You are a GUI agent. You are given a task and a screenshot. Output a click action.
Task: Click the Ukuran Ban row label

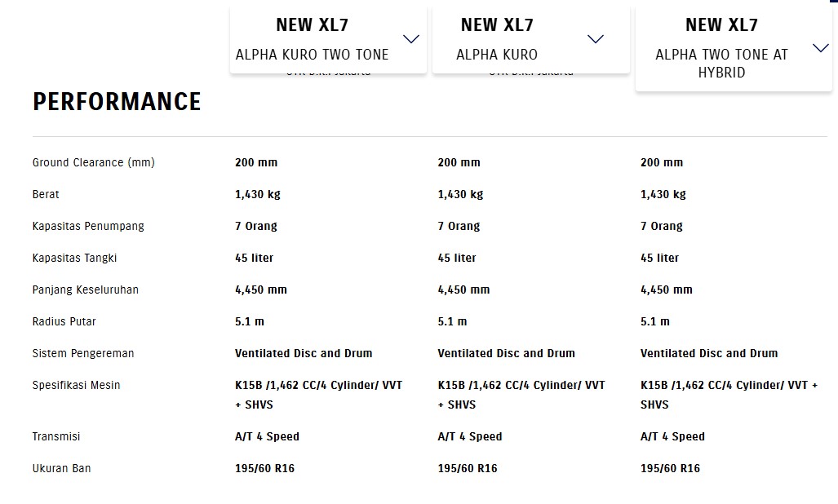[x=62, y=468]
